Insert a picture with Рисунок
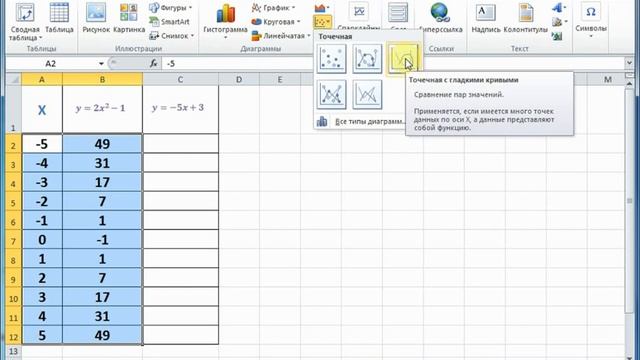The width and height of the screenshot is (640, 360). tap(96, 18)
